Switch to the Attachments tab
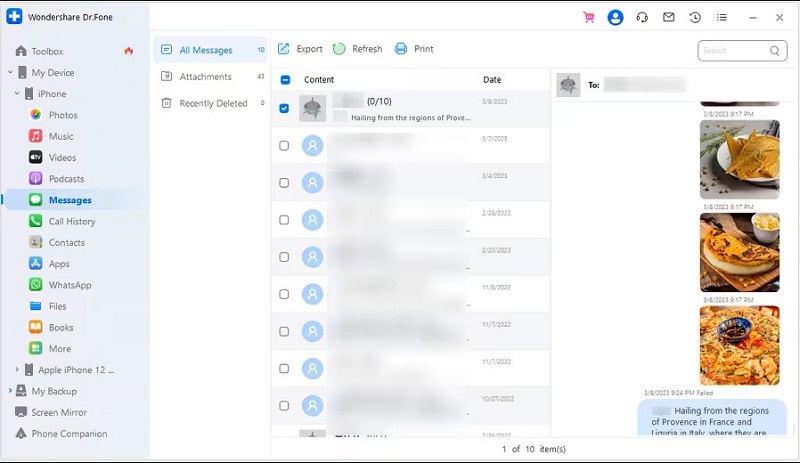Screen dimensions: 800x463 click(x=205, y=77)
